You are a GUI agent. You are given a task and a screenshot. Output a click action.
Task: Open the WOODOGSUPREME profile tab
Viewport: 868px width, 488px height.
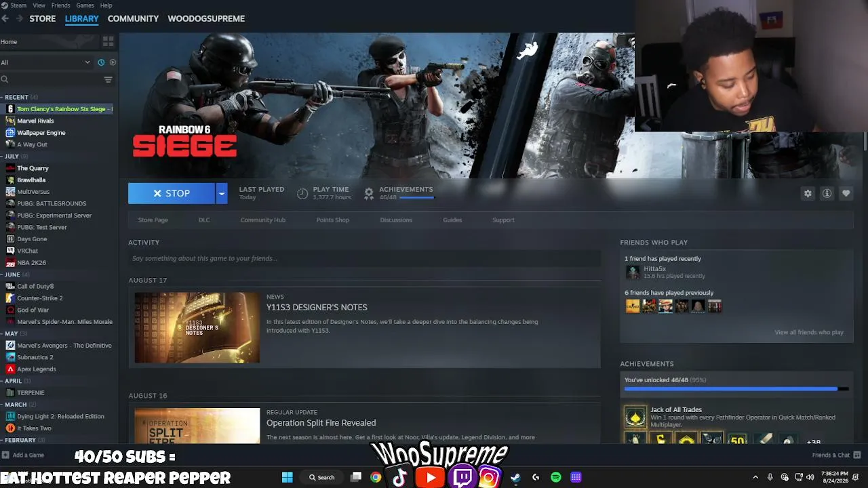206,18
